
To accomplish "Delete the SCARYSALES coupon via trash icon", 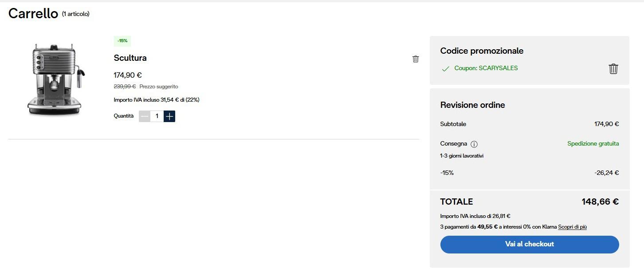I will [613, 69].
